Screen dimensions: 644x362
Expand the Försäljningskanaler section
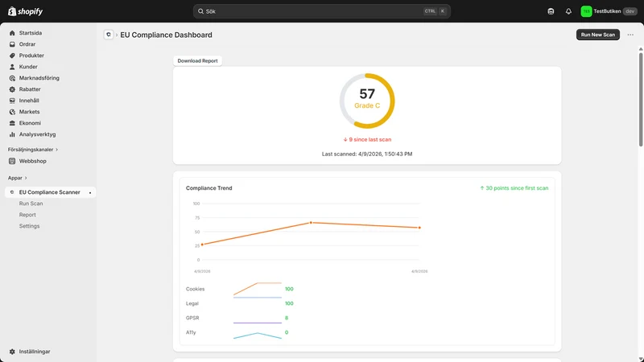click(33, 150)
